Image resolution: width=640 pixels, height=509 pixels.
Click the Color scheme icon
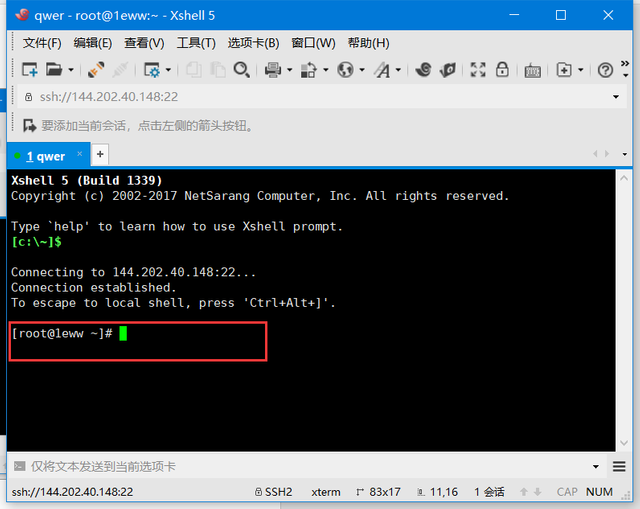tap(309, 70)
